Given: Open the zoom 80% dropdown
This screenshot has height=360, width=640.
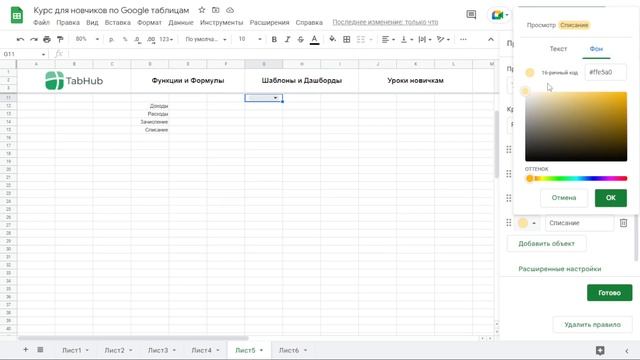Looking at the screenshot, I should [87, 39].
